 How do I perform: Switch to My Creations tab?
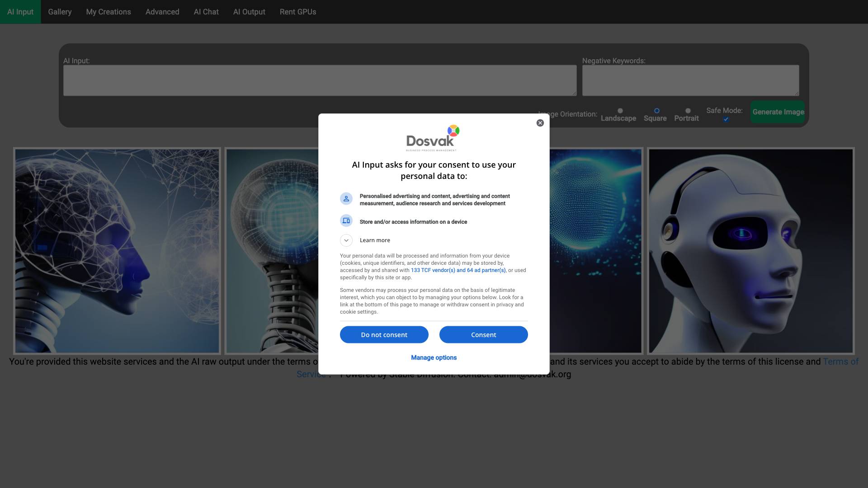click(108, 12)
